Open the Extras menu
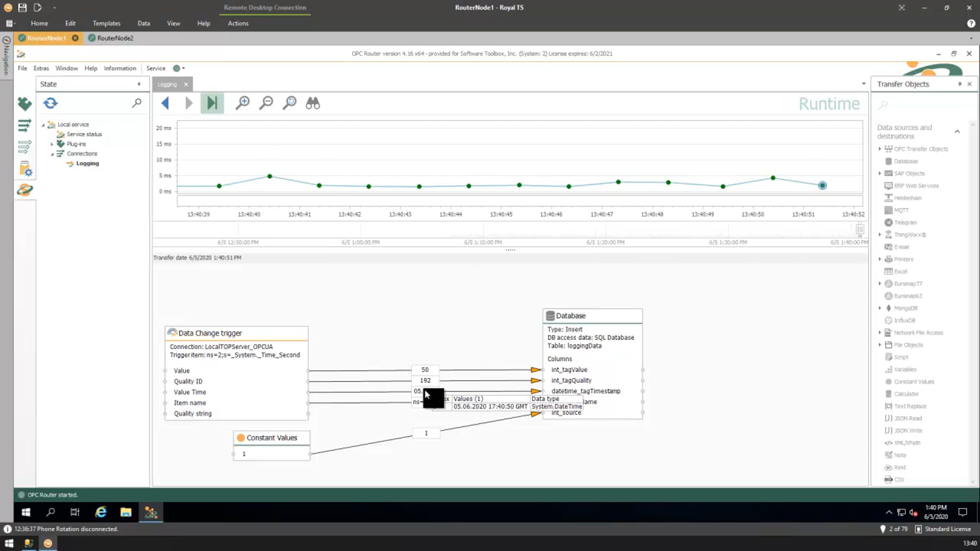The width and height of the screenshot is (980, 551). coord(41,68)
